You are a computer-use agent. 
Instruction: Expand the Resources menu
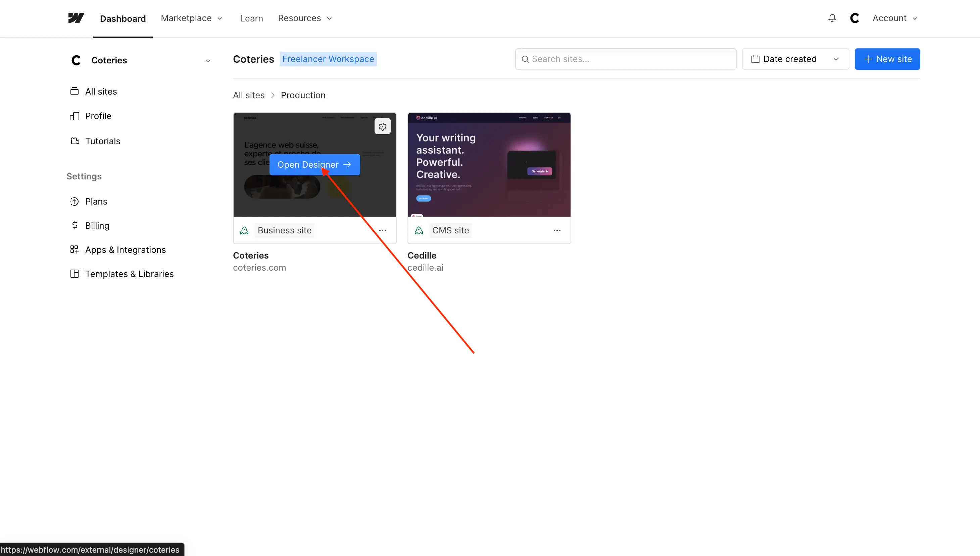click(x=305, y=18)
